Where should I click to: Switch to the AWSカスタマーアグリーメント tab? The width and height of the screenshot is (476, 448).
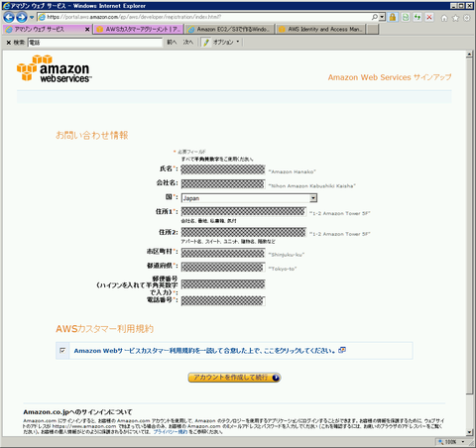pyautogui.click(x=138, y=30)
